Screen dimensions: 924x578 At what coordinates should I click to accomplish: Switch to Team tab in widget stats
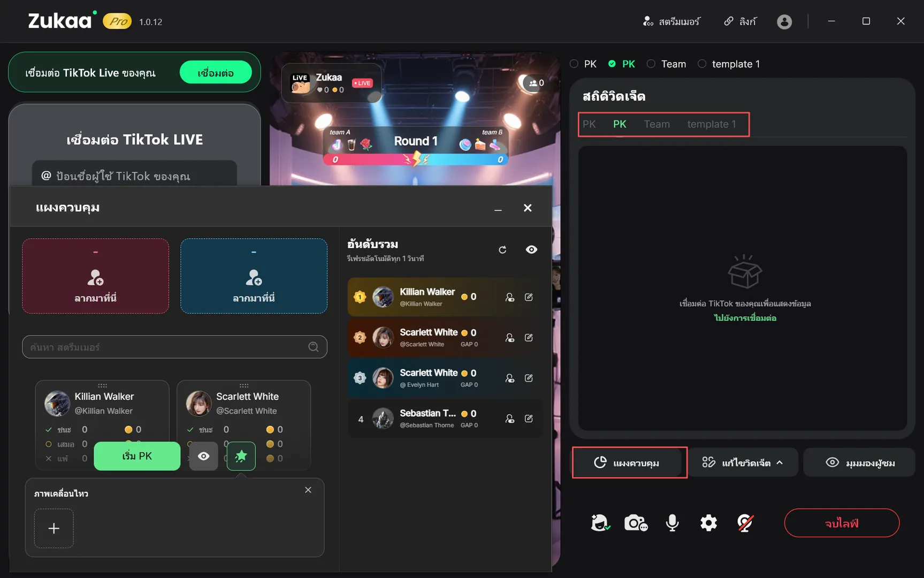[x=656, y=124]
